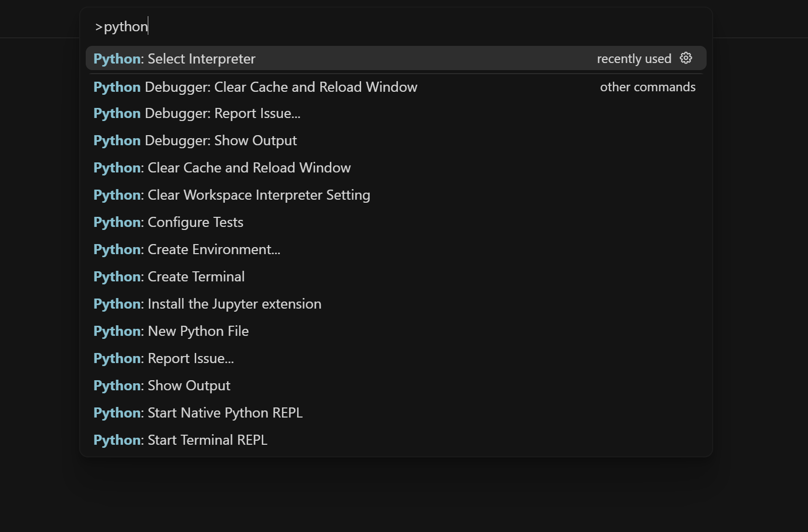Start the Native Python REPL

(198, 412)
